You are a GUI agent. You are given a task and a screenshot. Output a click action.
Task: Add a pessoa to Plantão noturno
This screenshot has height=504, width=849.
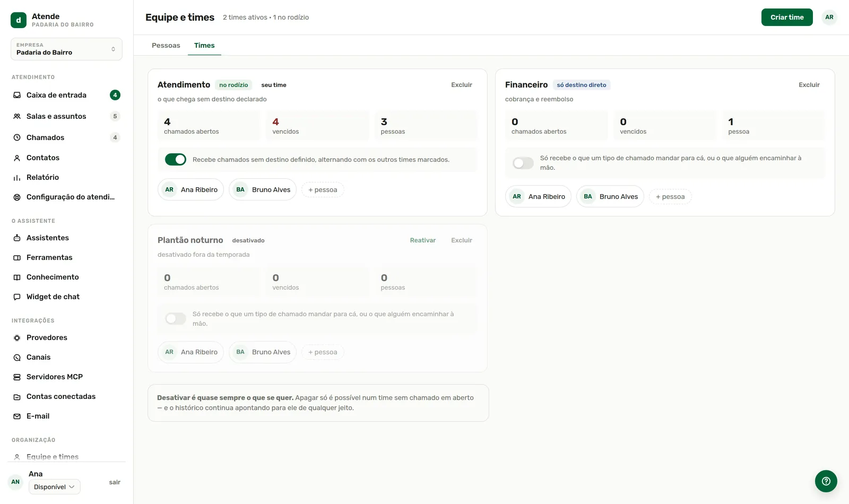coord(323,352)
